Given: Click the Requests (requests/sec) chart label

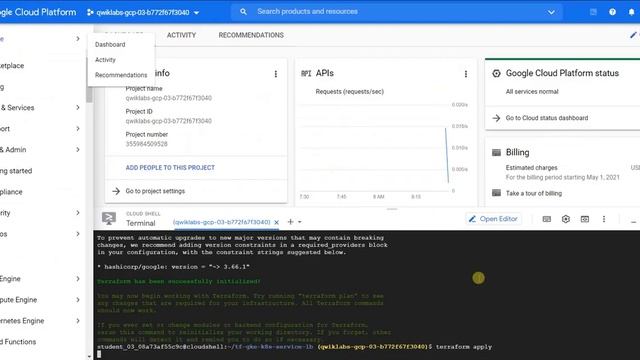Looking at the screenshot, I should 350,92.
